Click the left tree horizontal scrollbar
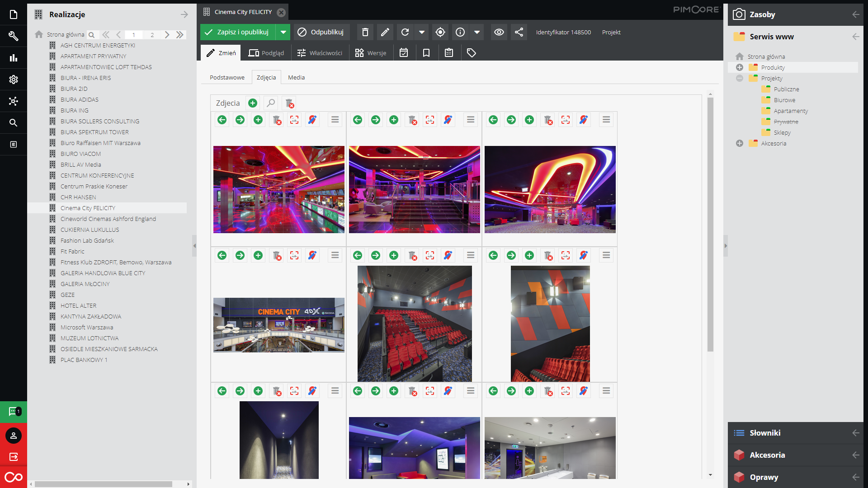868x488 pixels. (x=104, y=484)
